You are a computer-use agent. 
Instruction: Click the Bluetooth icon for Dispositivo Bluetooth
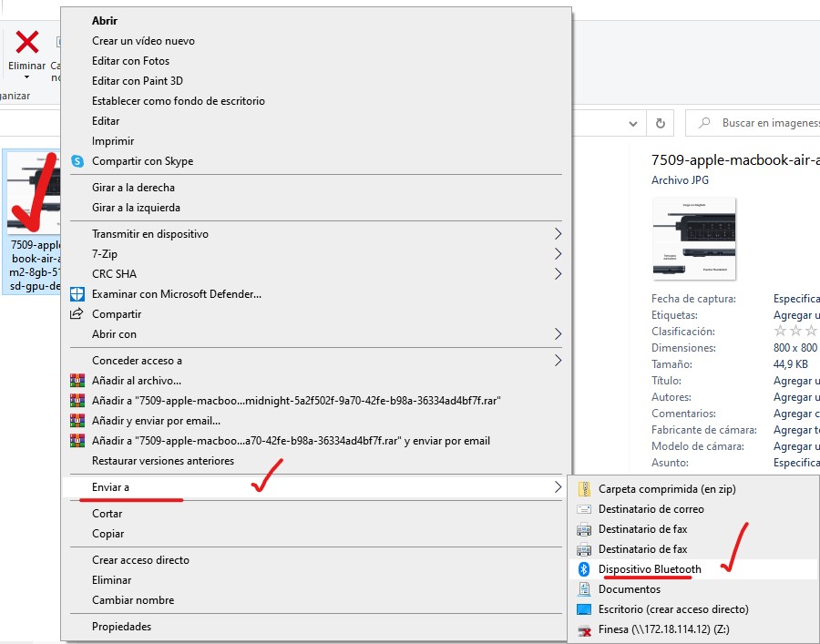(584, 569)
